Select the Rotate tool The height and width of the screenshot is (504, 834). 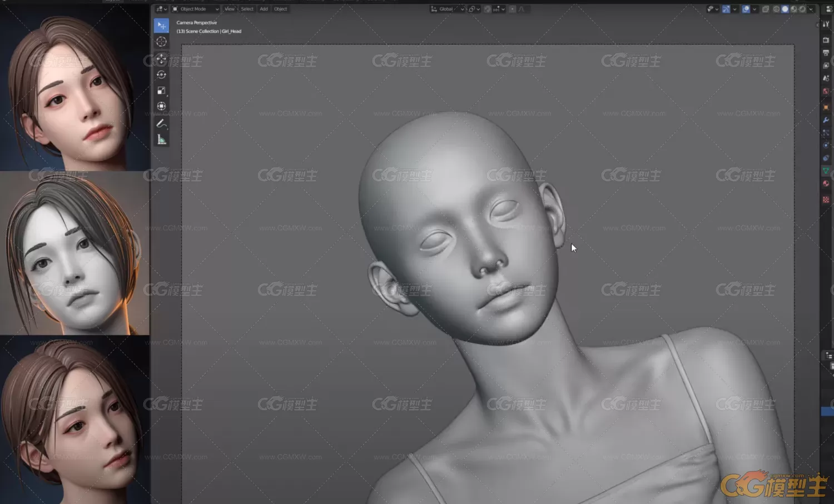point(161,74)
